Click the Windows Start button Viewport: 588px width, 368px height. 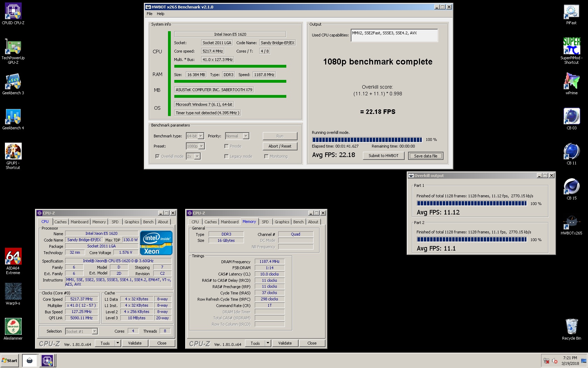[9, 360]
